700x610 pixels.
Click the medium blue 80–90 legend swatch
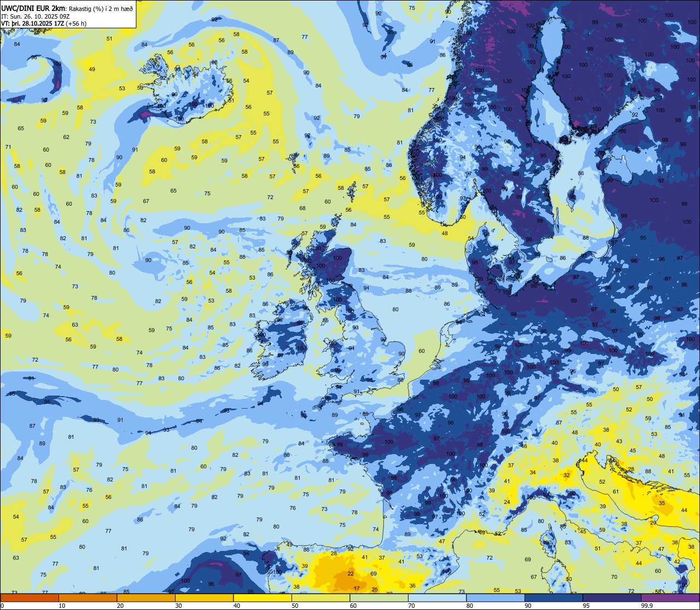495,597
